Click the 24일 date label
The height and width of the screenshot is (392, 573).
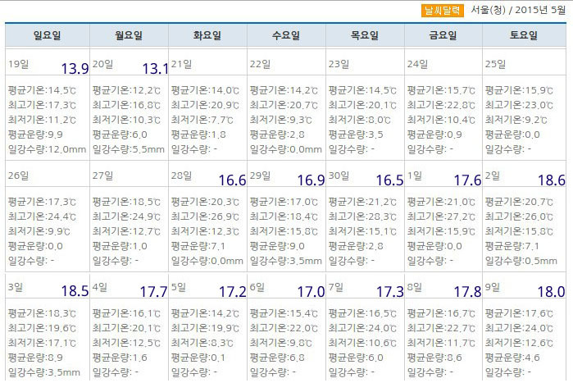(418, 64)
